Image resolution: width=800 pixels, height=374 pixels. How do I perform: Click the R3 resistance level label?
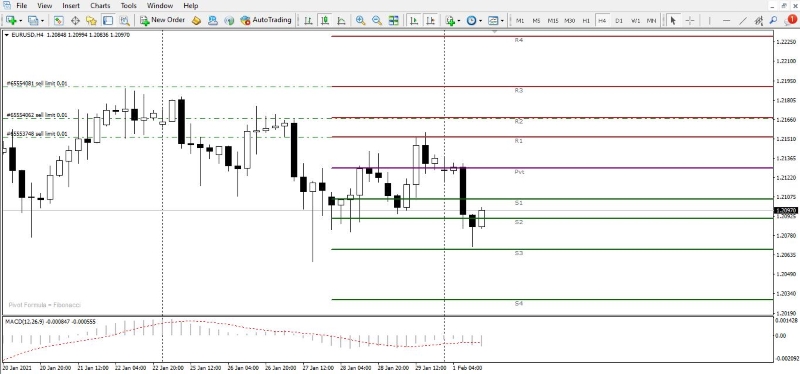point(519,90)
